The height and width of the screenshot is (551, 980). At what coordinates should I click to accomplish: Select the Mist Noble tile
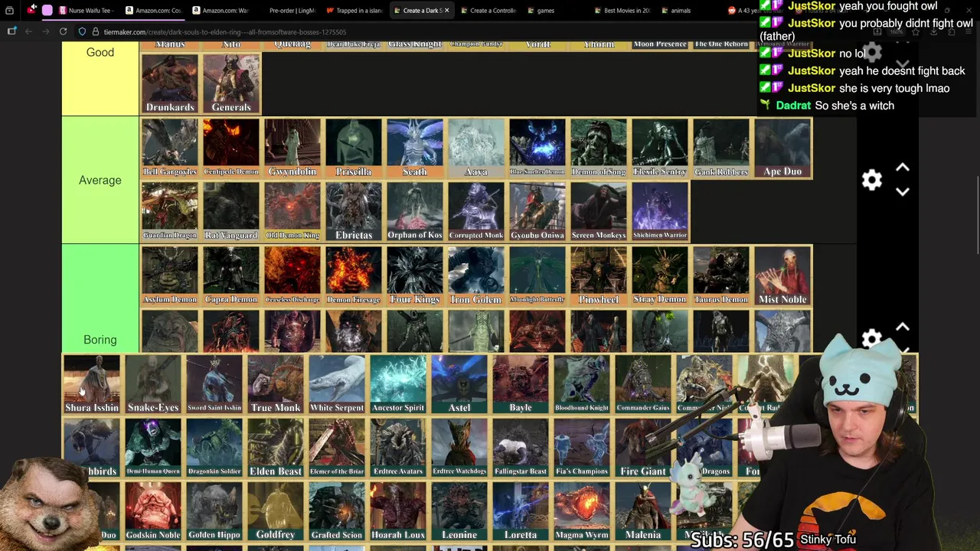point(782,276)
